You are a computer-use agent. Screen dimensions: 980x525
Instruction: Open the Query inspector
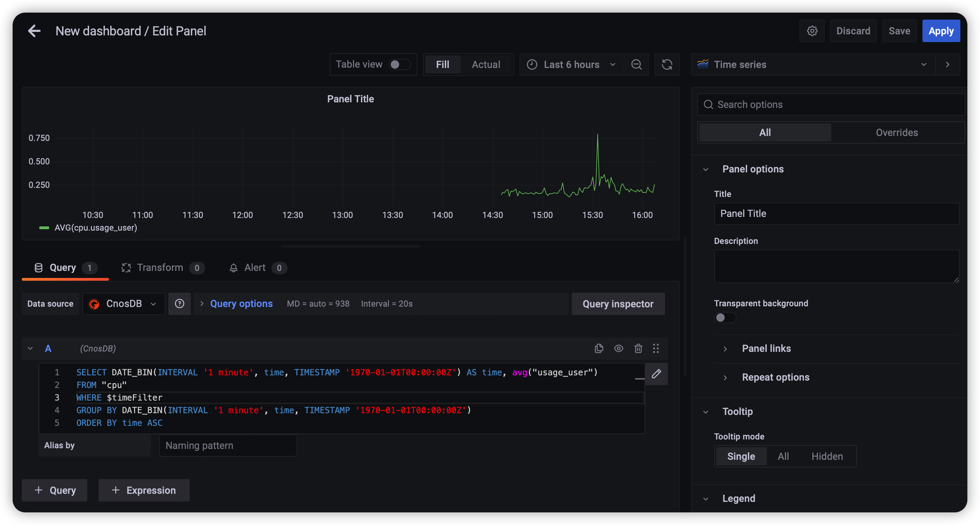618,304
